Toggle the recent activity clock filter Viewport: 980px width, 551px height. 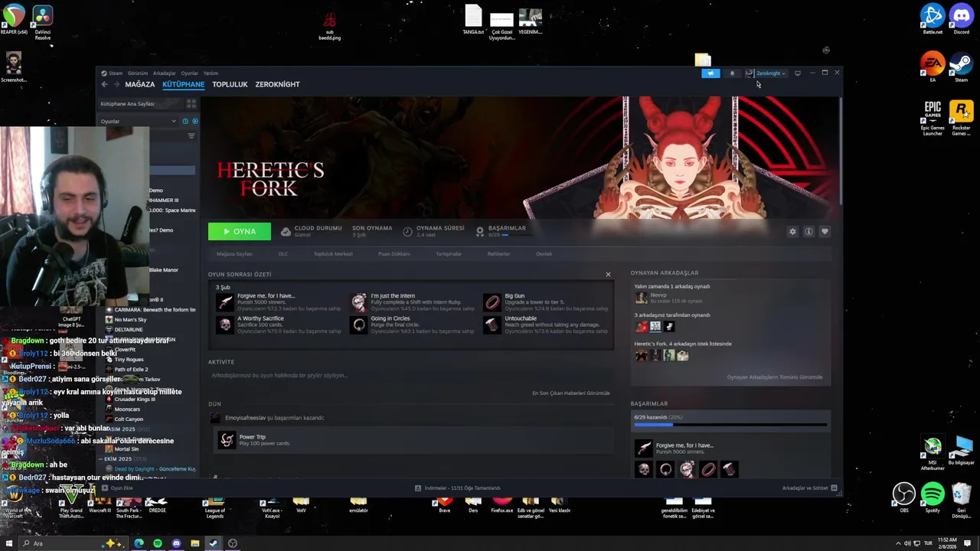(x=185, y=121)
